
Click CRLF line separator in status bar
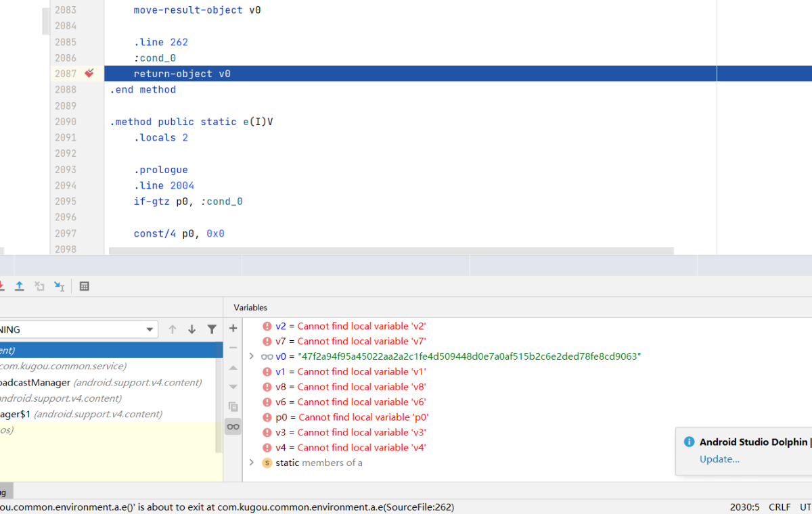780,507
